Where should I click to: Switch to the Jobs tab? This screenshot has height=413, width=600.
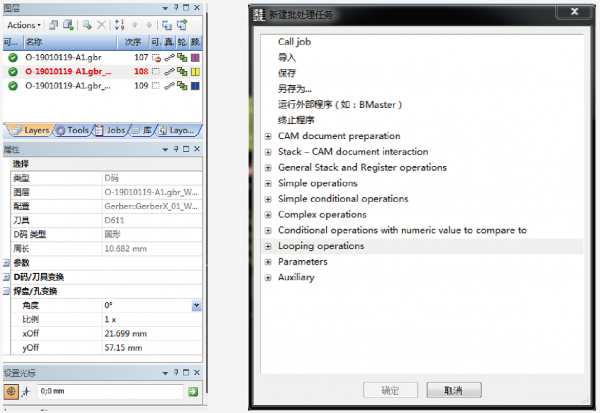click(x=115, y=130)
